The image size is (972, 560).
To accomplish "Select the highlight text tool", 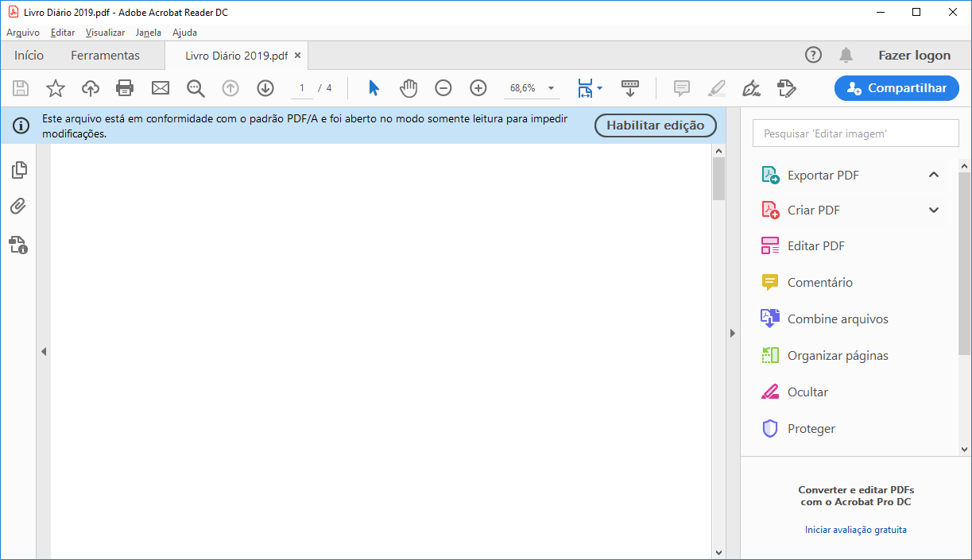I will click(717, 88).
